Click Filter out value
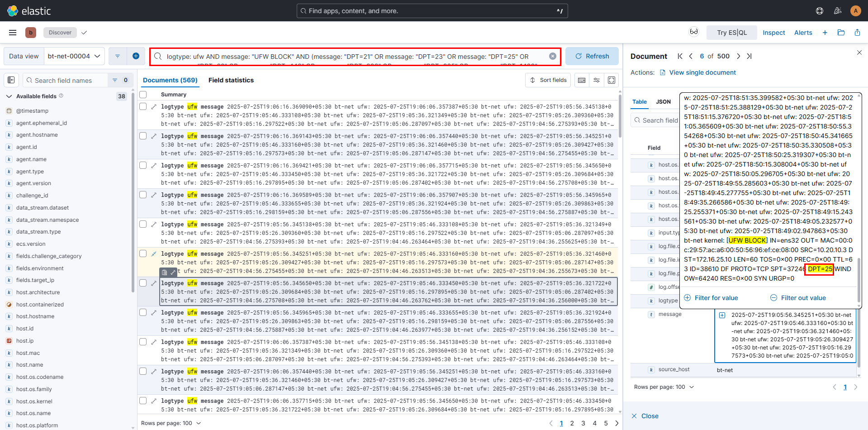Screen dimensions: 868x430 point(798,298)
